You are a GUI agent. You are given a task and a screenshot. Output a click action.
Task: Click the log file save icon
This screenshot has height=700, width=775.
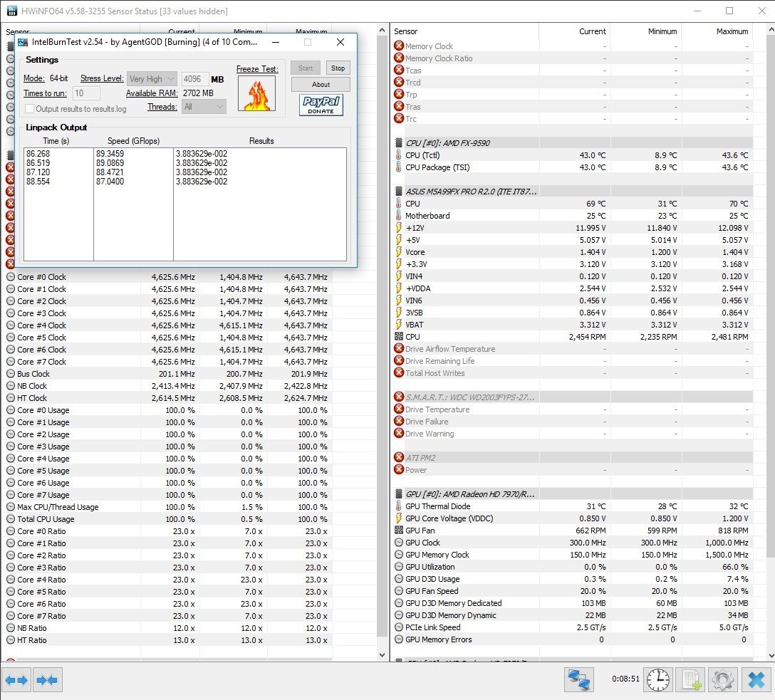coord(690,680)
